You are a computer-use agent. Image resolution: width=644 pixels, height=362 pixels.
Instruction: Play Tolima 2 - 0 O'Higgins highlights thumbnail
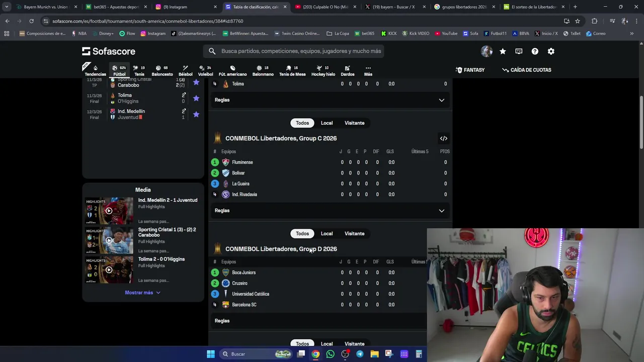(109, 270)
